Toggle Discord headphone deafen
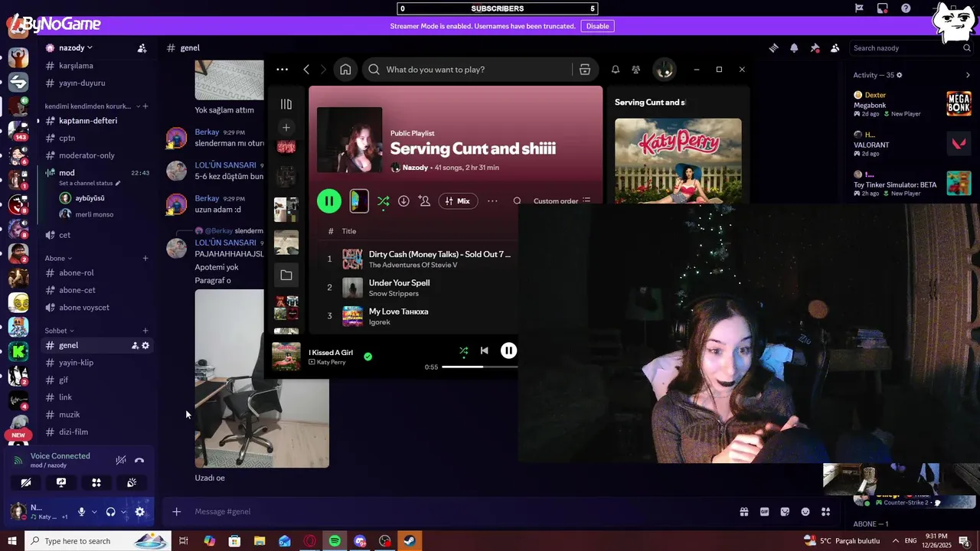Image resolution: width=980 pixels, height=551 pixels. click(110, 512)
